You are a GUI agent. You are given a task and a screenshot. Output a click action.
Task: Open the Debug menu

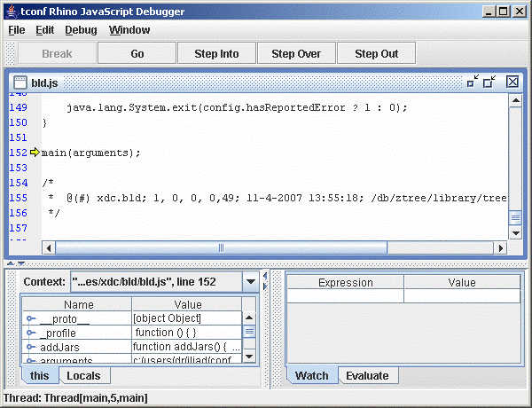point(81,30)
